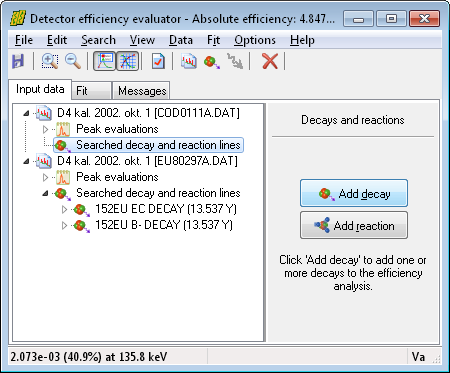The height and width of the screenshot is (373, 450).
Task: Minimize the Detector efficiency evaluator window
Action: 358,19
